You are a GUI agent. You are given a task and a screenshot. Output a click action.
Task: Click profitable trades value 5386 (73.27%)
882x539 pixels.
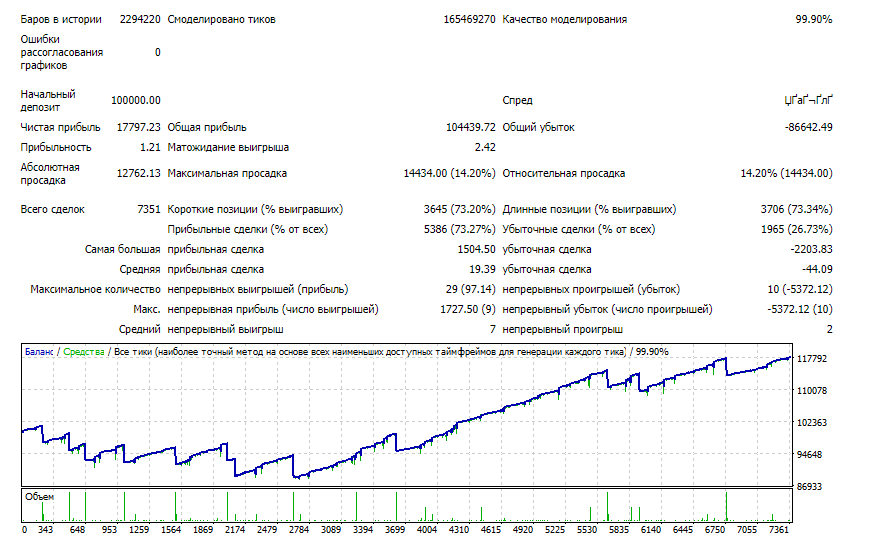click(x=460, y=230)
